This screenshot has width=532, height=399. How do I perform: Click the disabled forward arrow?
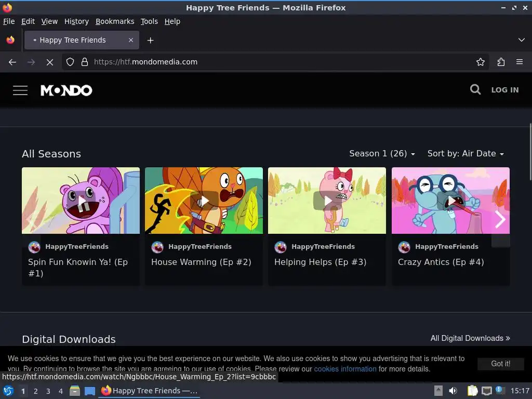(x=31, y=62)
